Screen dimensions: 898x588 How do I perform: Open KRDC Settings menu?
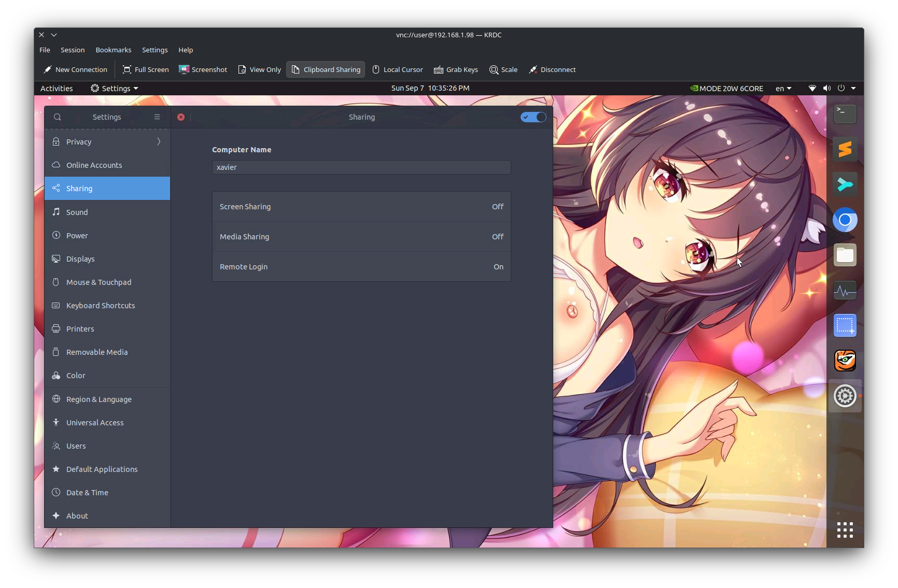tap(155, 50)
